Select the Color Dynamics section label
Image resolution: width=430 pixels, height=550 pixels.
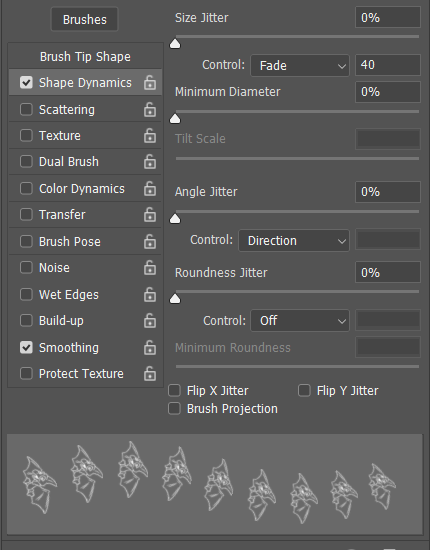[x=82, y=189]
